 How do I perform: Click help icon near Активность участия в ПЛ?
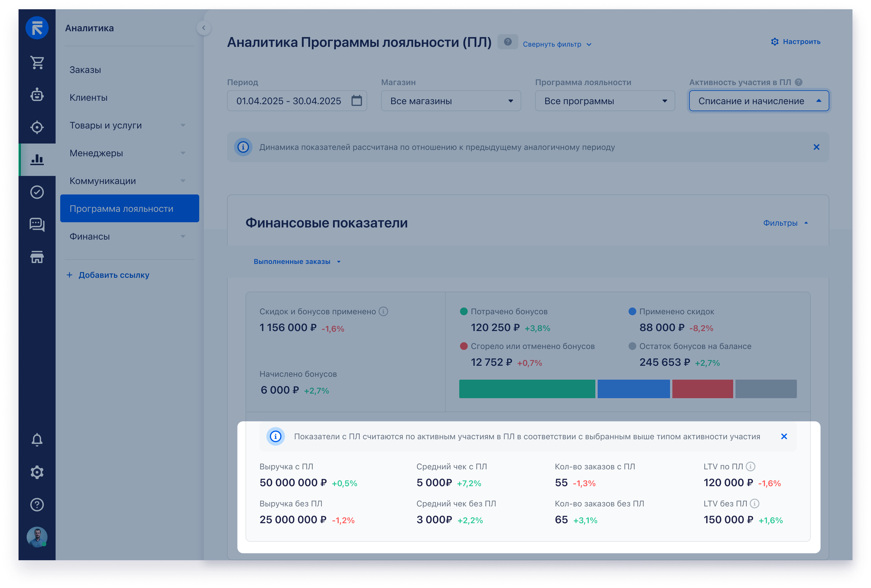click(798, 82)
